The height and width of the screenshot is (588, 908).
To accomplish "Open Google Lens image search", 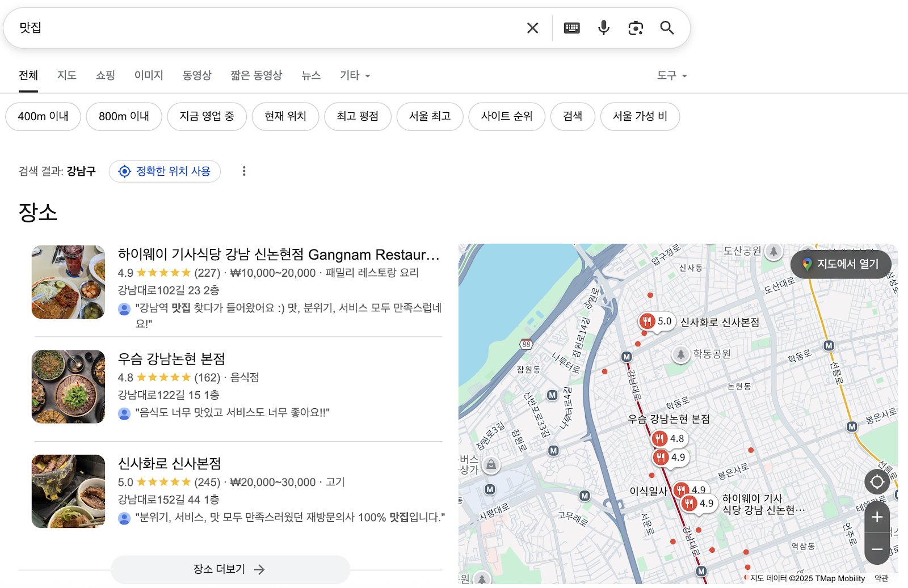I will 635,27.
